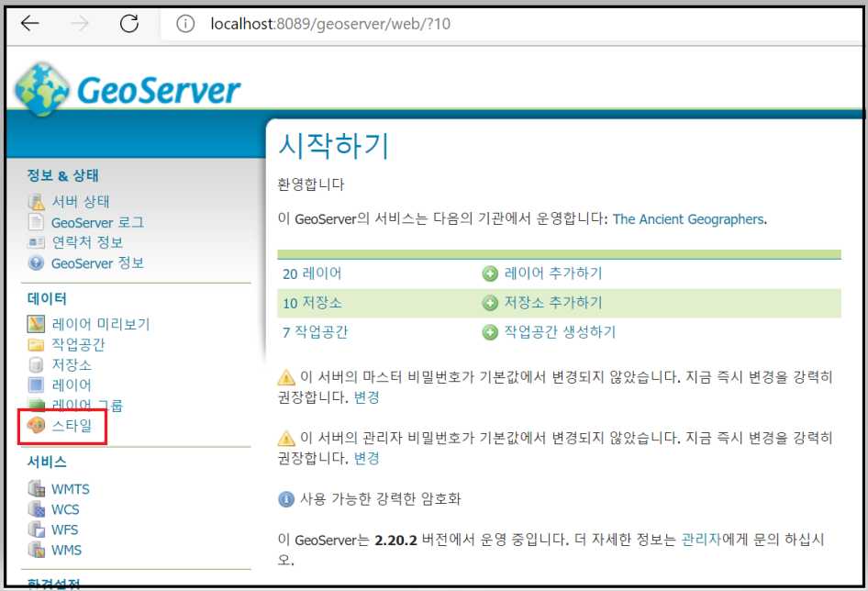Click the 시작하기 page heading
Image resolution: width=868 pixels, height=591 pixels.
334,146
